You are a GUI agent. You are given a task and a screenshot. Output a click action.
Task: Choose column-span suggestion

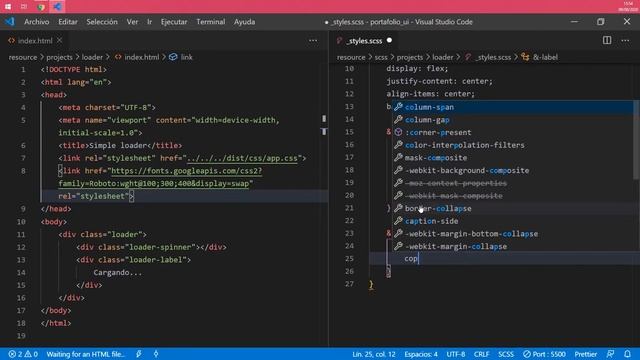pos(513,107)
